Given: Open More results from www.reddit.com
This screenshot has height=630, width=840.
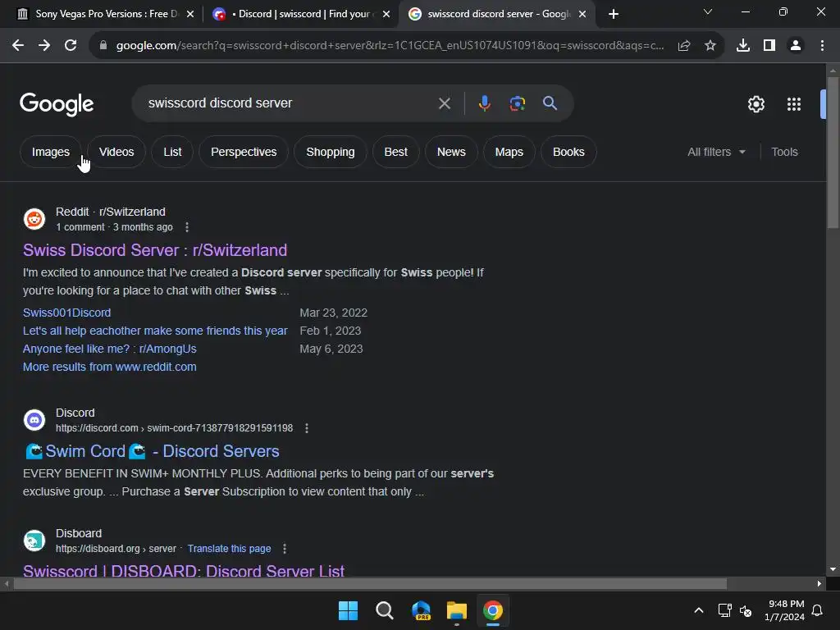Looking at the screenshot, I should coord(110,367).
